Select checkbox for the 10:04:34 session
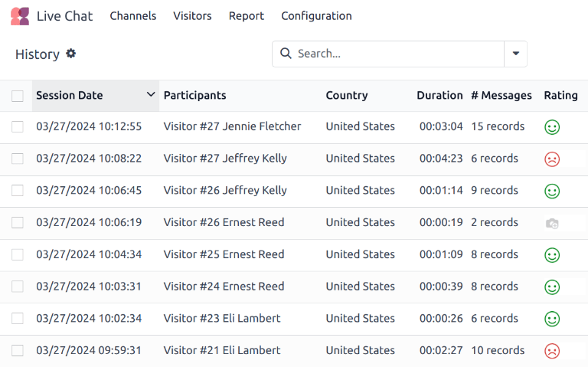Viewport: 588px width, 367px height. pos(18,254)
